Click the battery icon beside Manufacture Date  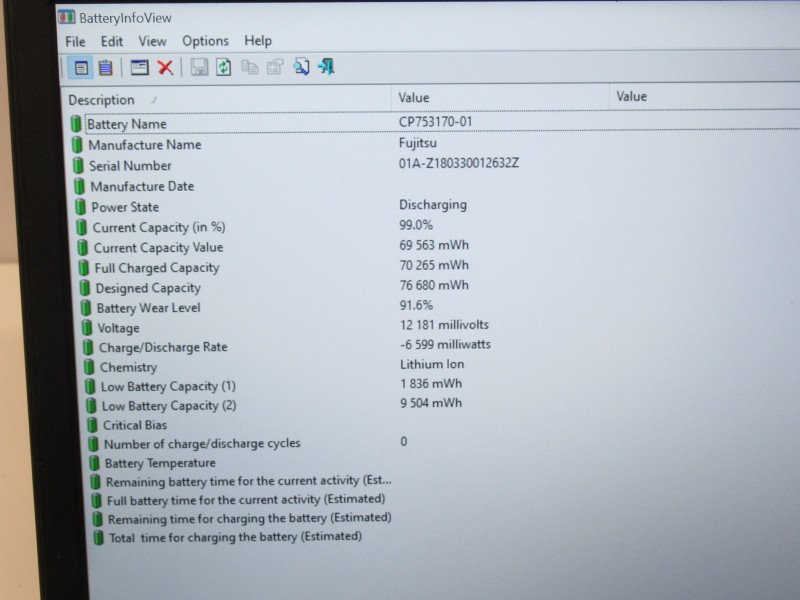click(x=79, y=186)
